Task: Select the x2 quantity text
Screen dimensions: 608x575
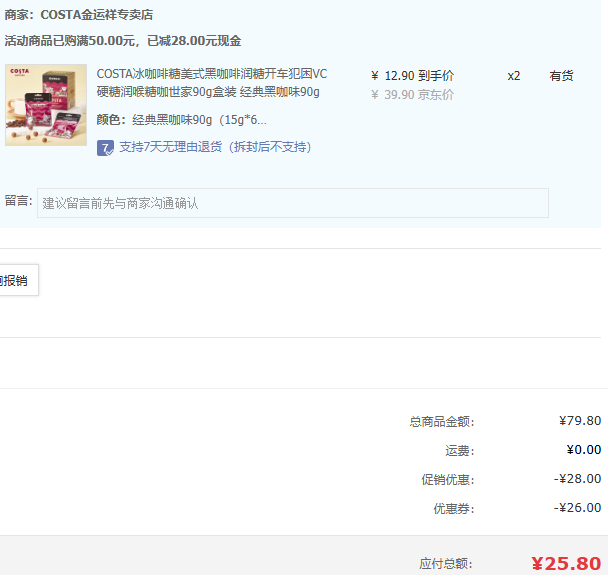Action: coord(514,76)
